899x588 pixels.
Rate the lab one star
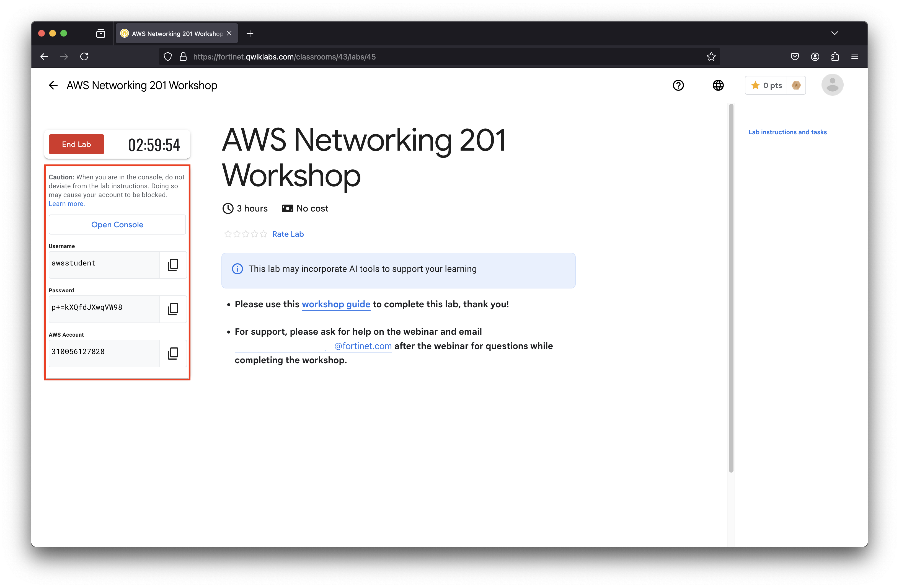click(228, 234)
